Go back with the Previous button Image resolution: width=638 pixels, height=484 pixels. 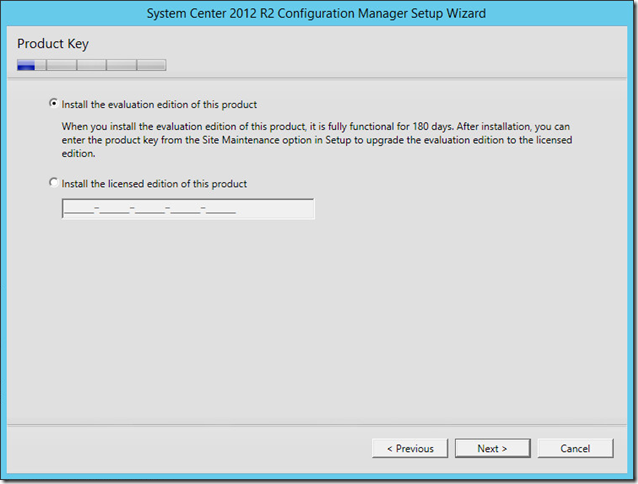point(410,449)
